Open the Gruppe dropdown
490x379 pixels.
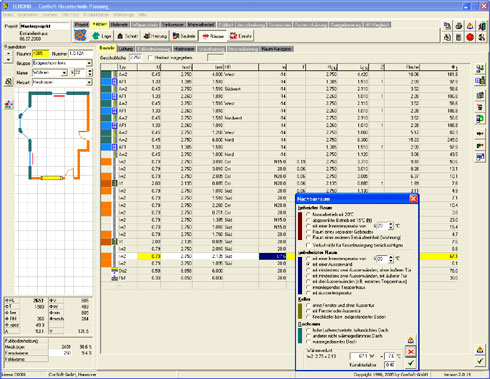pos(89,63)
